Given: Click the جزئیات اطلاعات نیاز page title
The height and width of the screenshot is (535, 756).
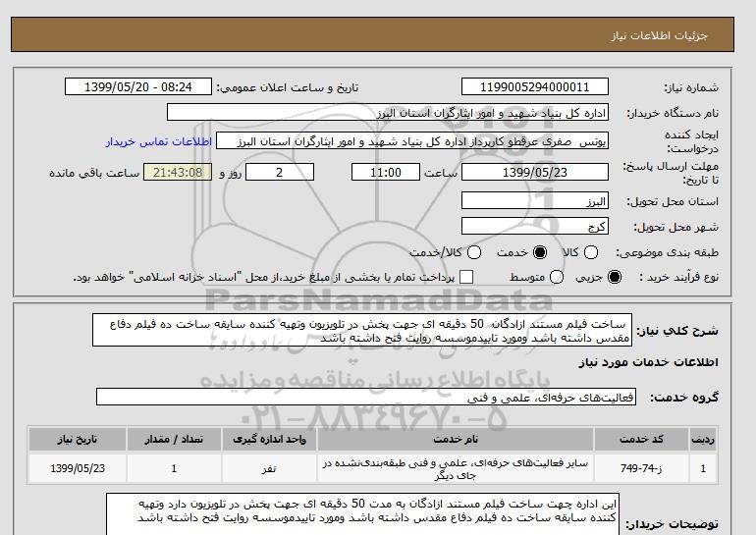Looking at the screenshot, I should (659, 35).
